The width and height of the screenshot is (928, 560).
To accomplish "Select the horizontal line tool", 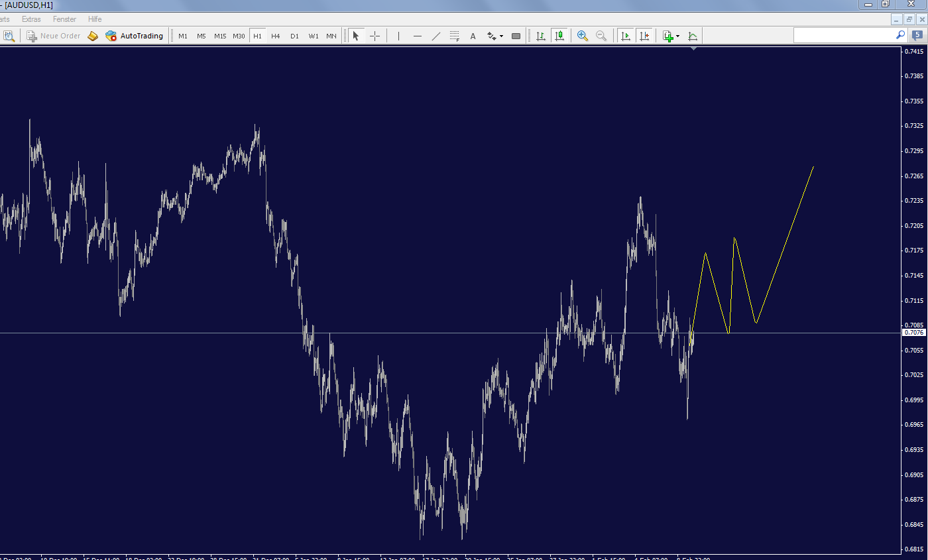I will point(417,36).
